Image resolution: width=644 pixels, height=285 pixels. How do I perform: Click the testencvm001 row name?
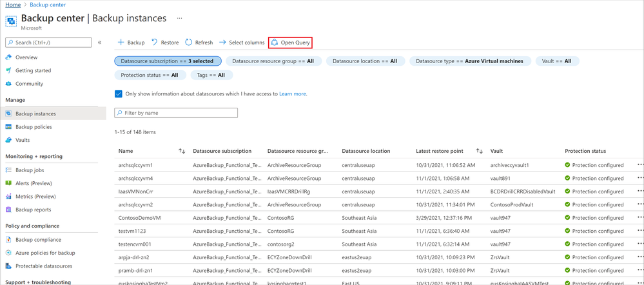(x=135, y=244)
